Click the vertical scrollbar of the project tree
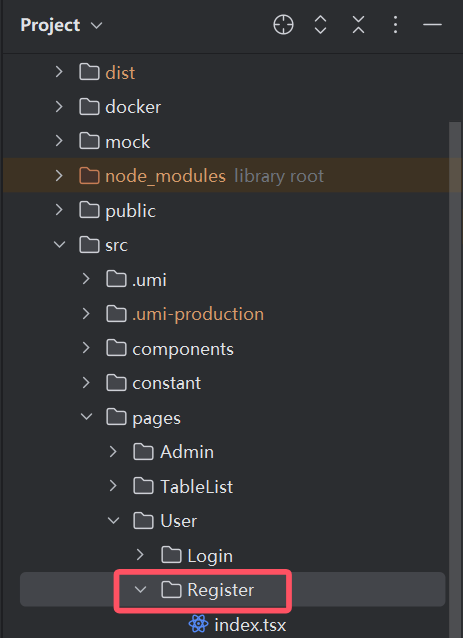463x638 pixels. coord(455,380)
